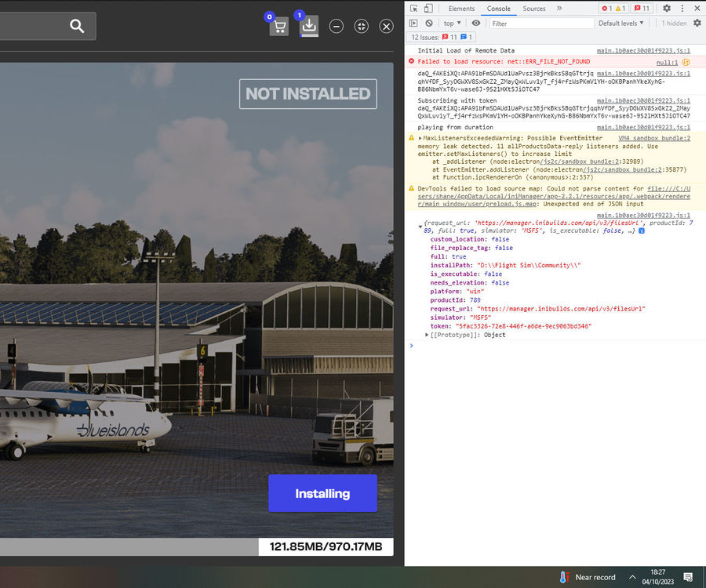Open the downloads queue icon
This screenshot has width=706, height=588.
[x=309, y=27]
